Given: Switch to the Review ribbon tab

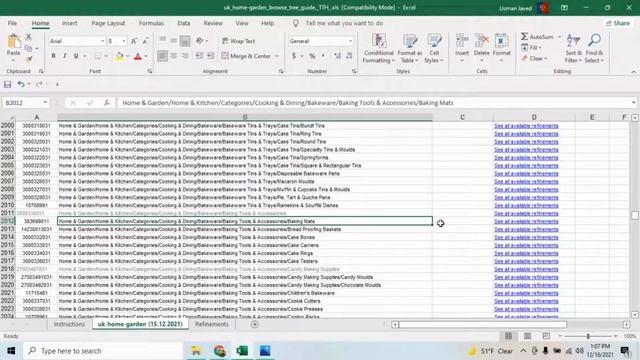Looking at the screenshot, I should tap(213, 23).
